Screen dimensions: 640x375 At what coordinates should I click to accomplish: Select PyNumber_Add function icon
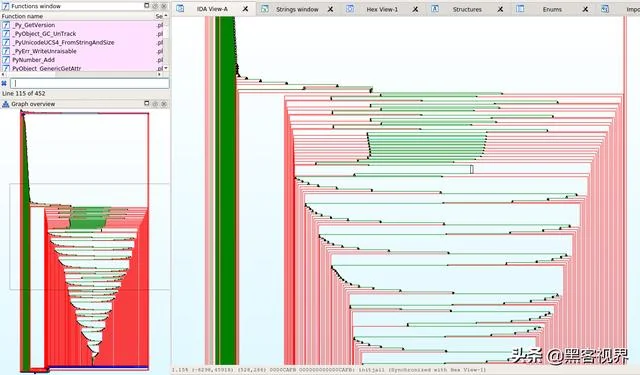6,60
